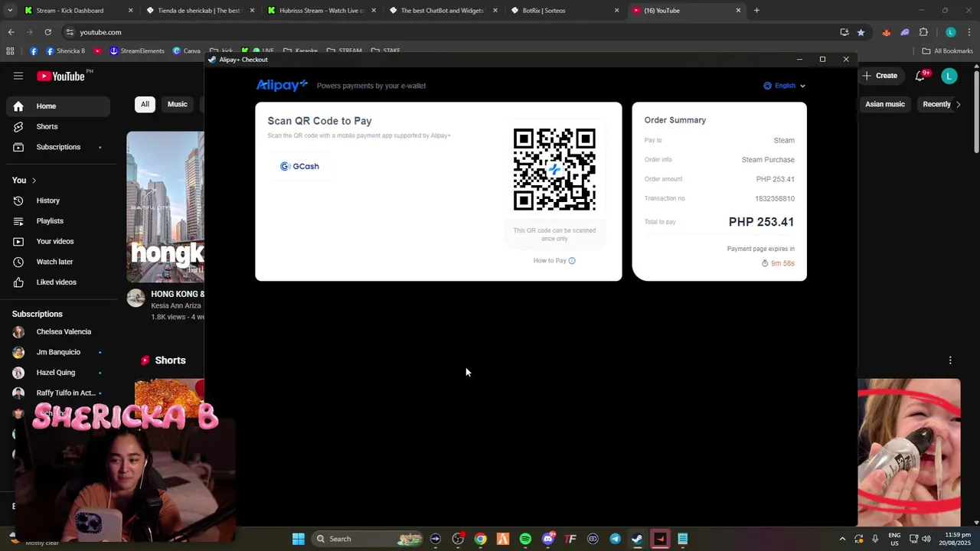Select the GCash payment option
Image resolution: width=980 pixels, height=551 pixels.
tap(299, 166)
